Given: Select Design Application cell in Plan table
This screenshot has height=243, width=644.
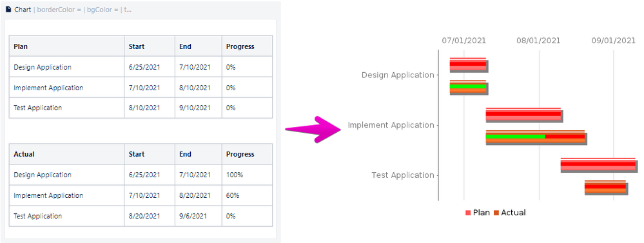Looking at the screenshot, I should tap(66, 67).
